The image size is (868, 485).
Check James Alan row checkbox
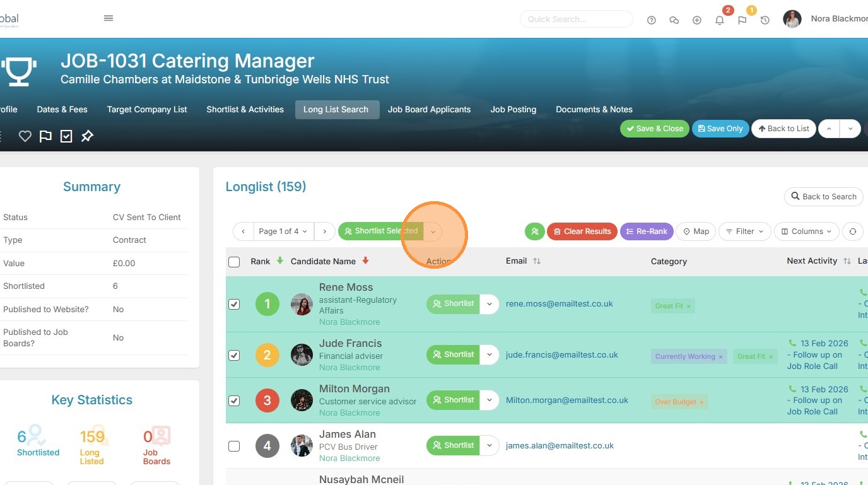(234, 446)
